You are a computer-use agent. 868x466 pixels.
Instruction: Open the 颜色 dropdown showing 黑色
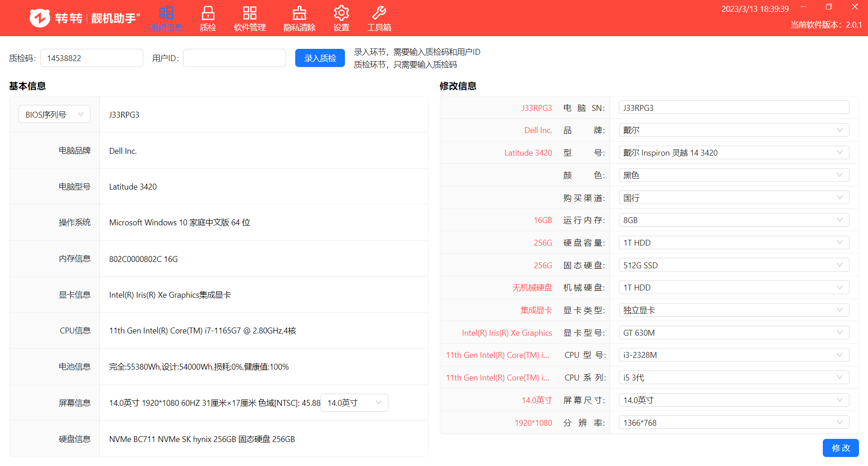[734, 175]
